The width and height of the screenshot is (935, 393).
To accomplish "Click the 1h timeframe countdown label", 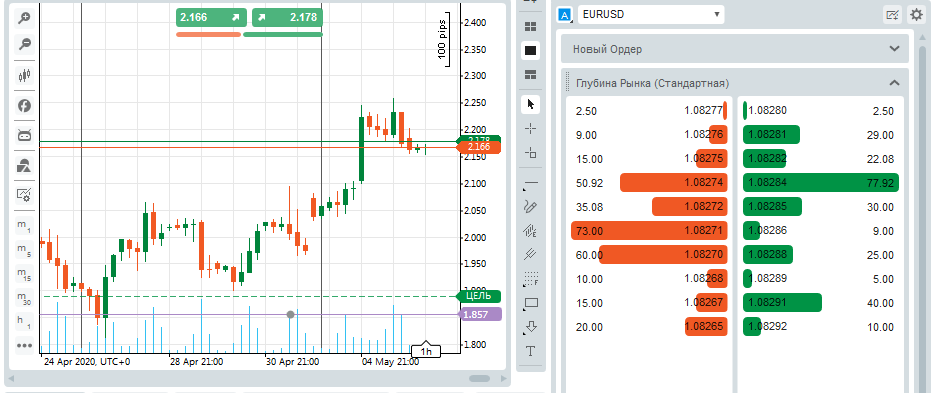I will [426, 351].
